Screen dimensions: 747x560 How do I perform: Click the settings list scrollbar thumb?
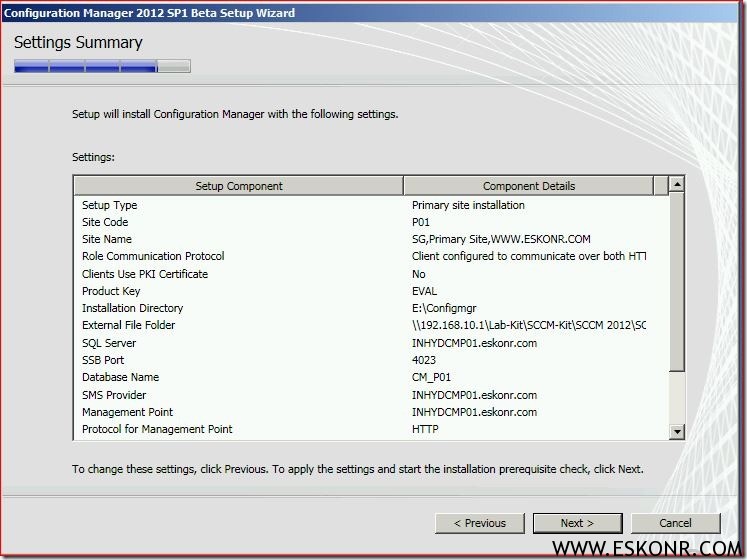(x=677, y=282)
